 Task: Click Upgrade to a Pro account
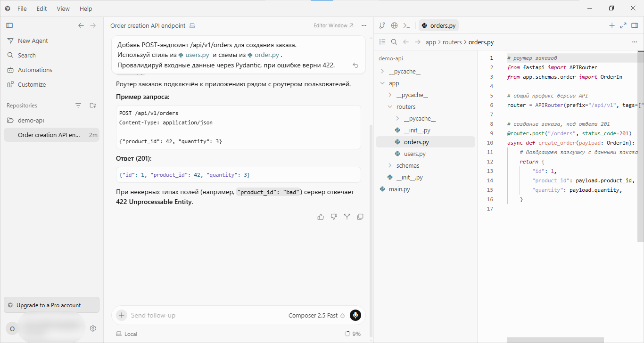51,305
